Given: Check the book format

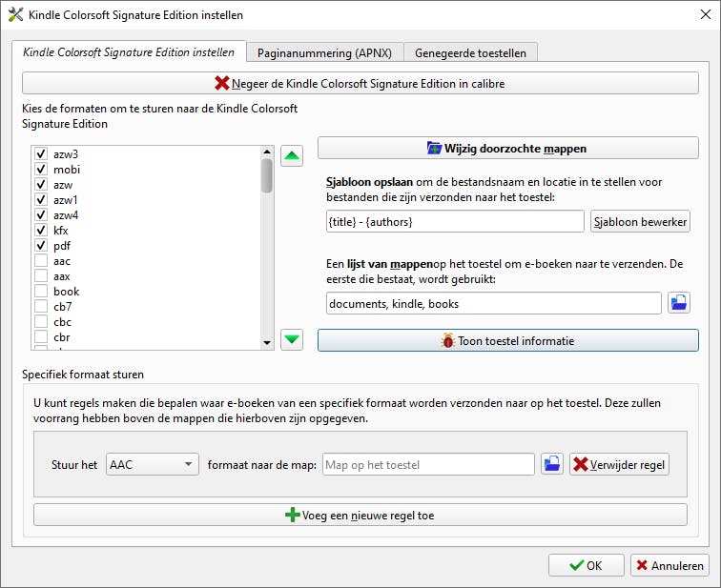Looking at the screenshot, I should (x=41, y=292).
